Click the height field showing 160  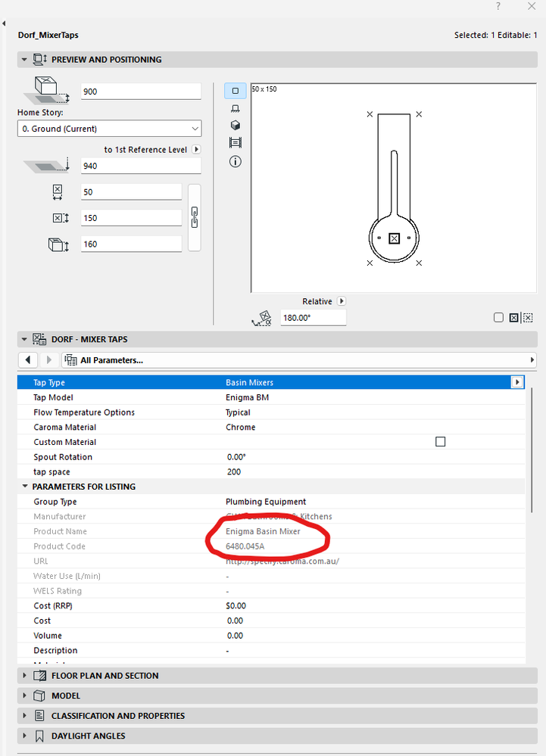click(131, 244)
